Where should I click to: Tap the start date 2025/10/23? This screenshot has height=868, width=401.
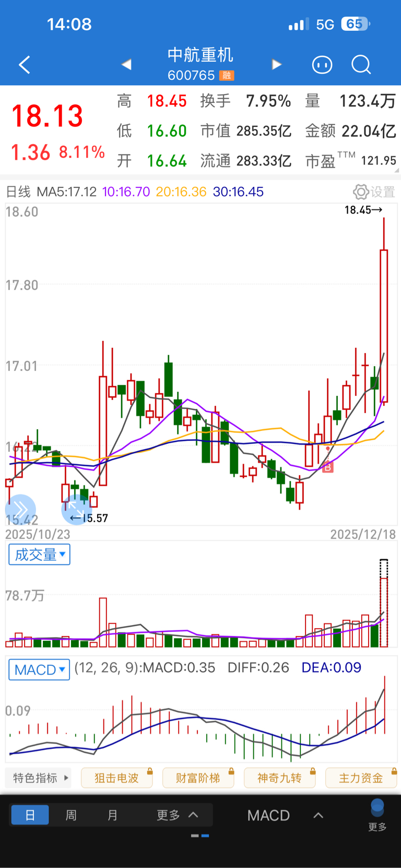(38, 534)
